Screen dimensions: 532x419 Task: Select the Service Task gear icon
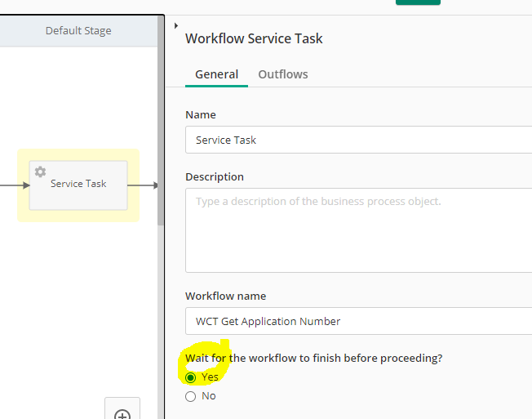tap(40, 172)
